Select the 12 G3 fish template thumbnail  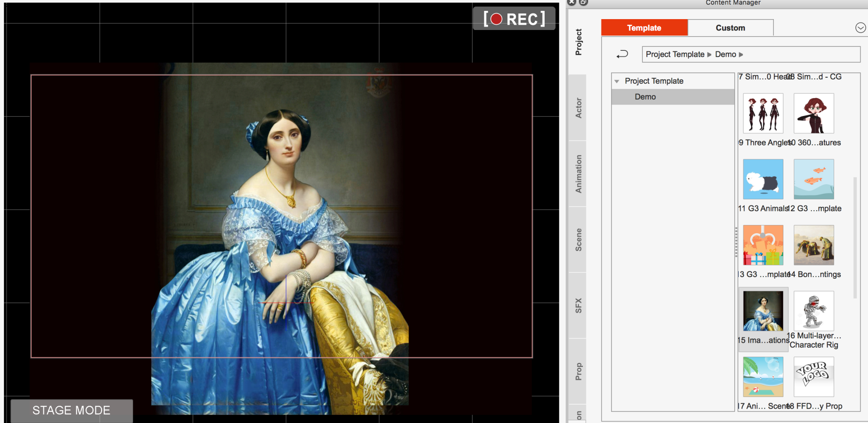pyautogui.click(x=814, y=179)
